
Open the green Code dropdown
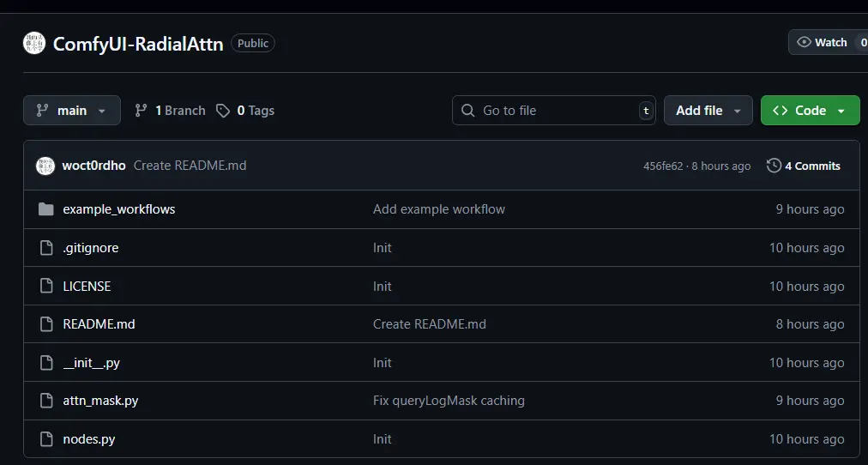pos(810,111)
